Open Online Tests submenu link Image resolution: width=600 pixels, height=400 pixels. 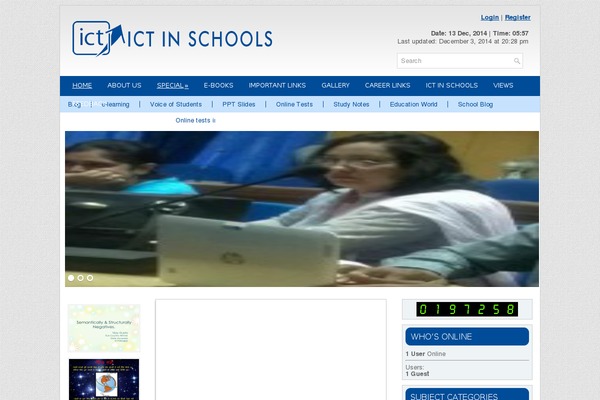(294, 104)
